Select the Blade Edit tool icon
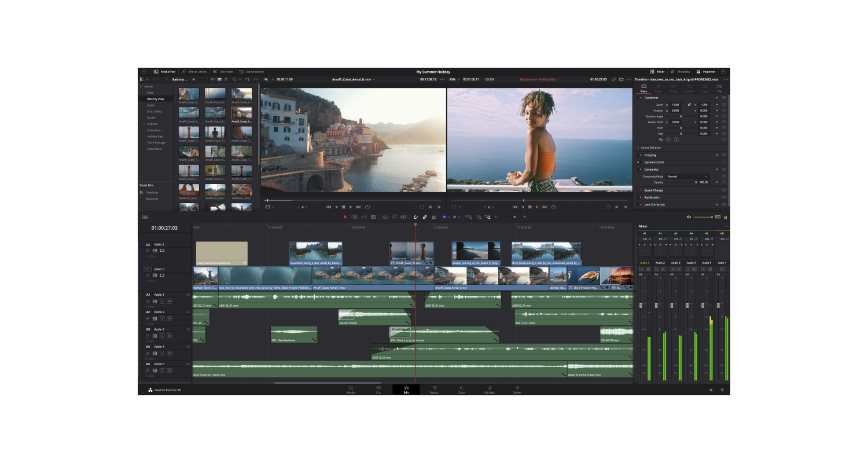This screenshot has height=463, width=868. coord(373,217)
